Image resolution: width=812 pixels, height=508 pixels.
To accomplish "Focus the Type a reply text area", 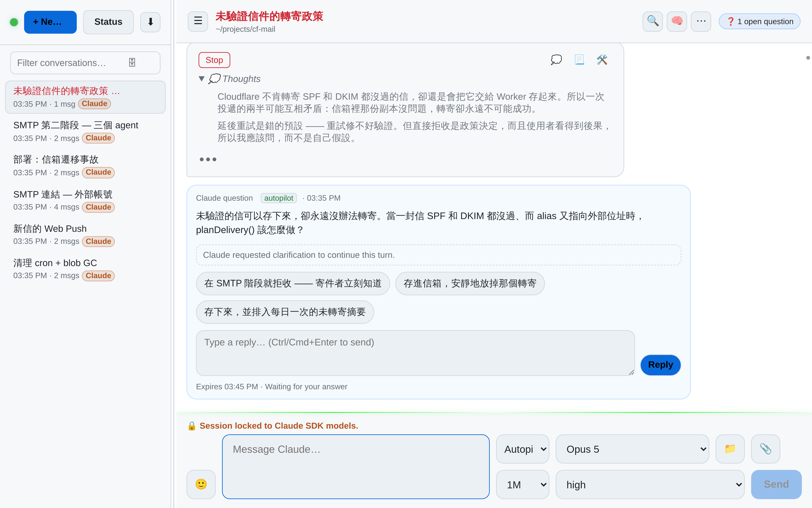I will pyautogui.click(x=415, y=353).
